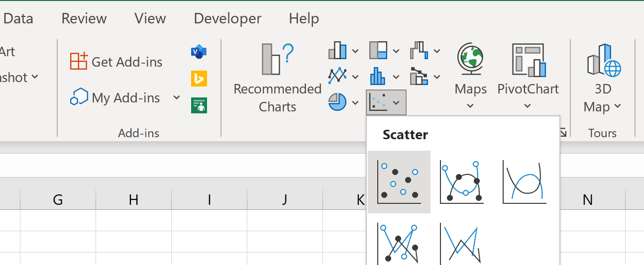
Task: Click the Insert Pie or Doughnut Chart icon
Action: [x=337, y=102]
